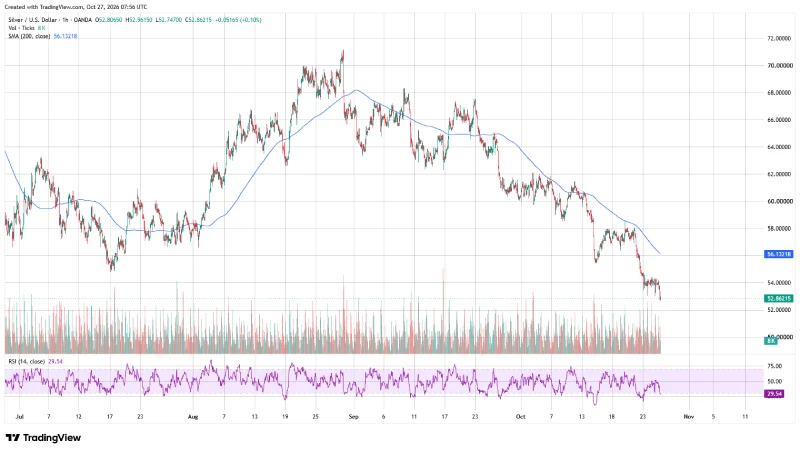
Task: Click the 72.00000 price axis label
Action: pyautogui.click(x=780, y=38)
